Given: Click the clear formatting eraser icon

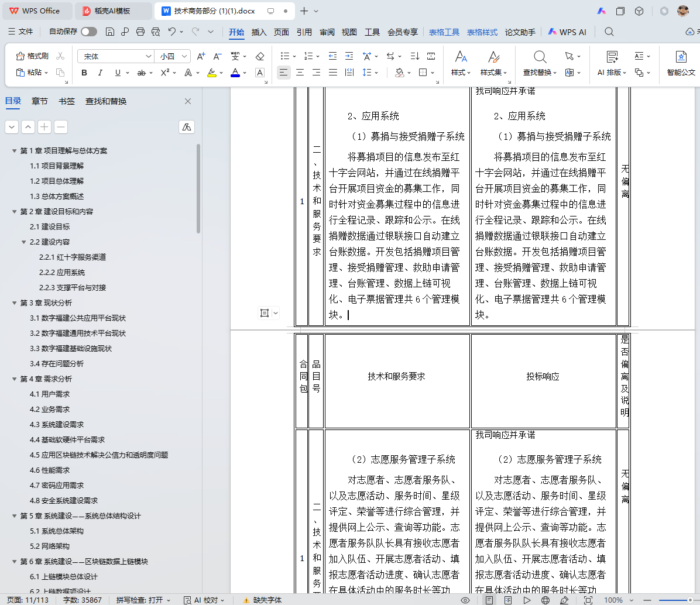Looking at the screenshot, I should 259,56.
